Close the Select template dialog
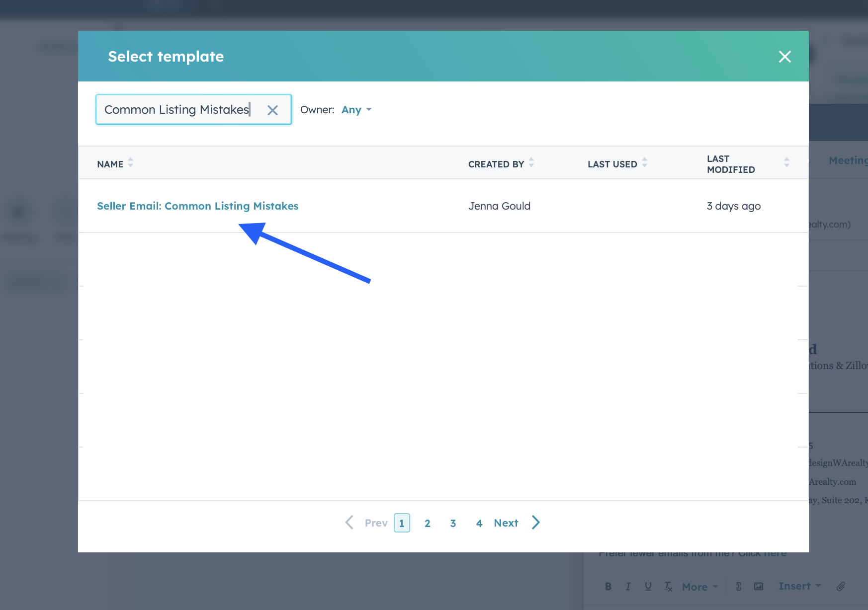Screen dimensions: 868x610 (784, 57)
